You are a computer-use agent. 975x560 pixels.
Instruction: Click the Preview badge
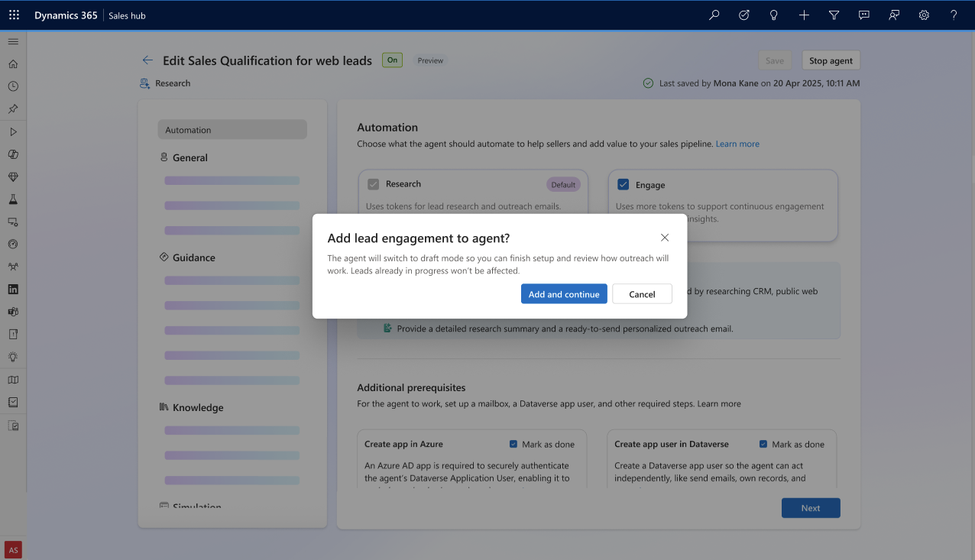(430, 60)
